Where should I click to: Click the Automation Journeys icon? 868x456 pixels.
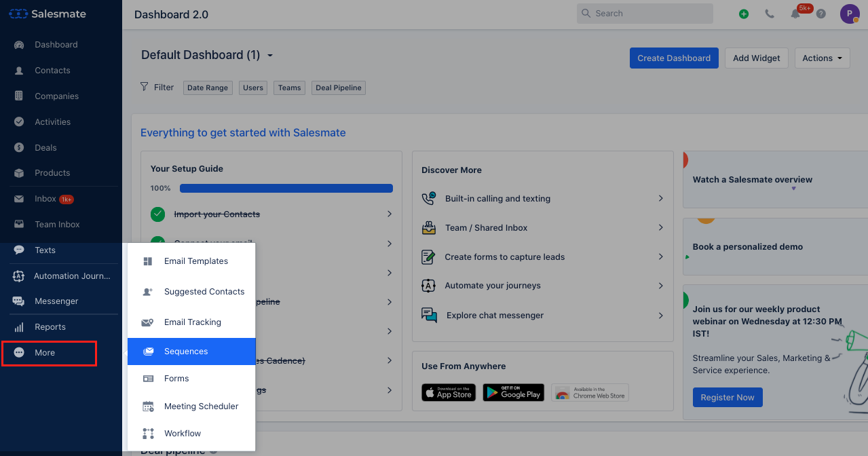[x=19, y=276]
